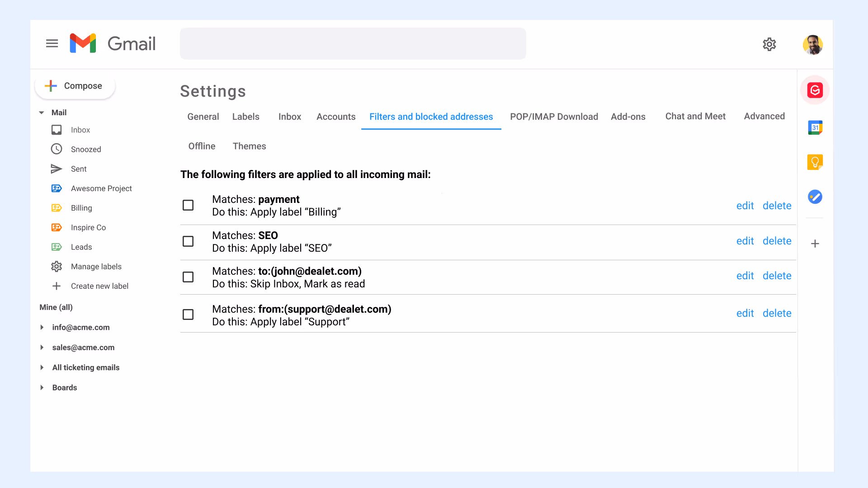
Task: Open the POP/IMAP Download tab
Action: tap(554, 117)
